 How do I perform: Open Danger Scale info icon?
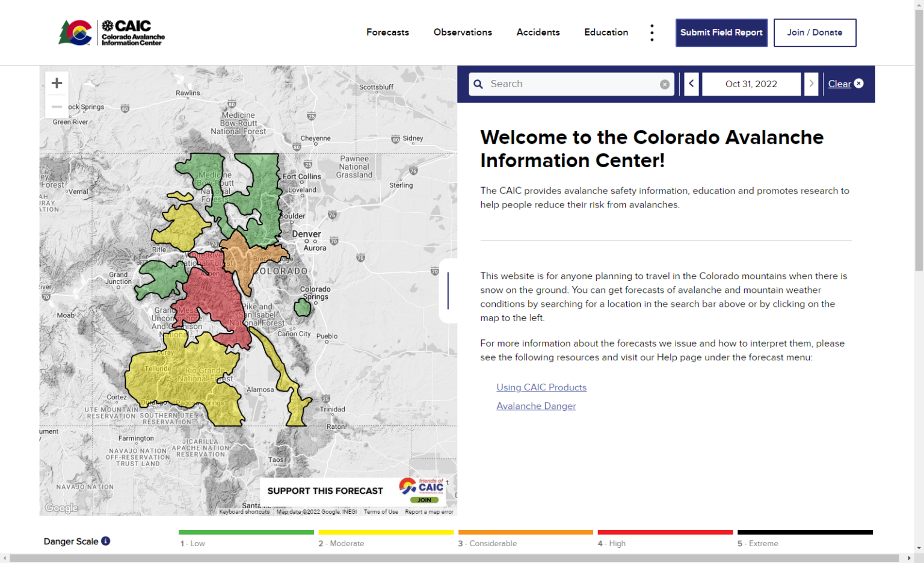[106, 541]
